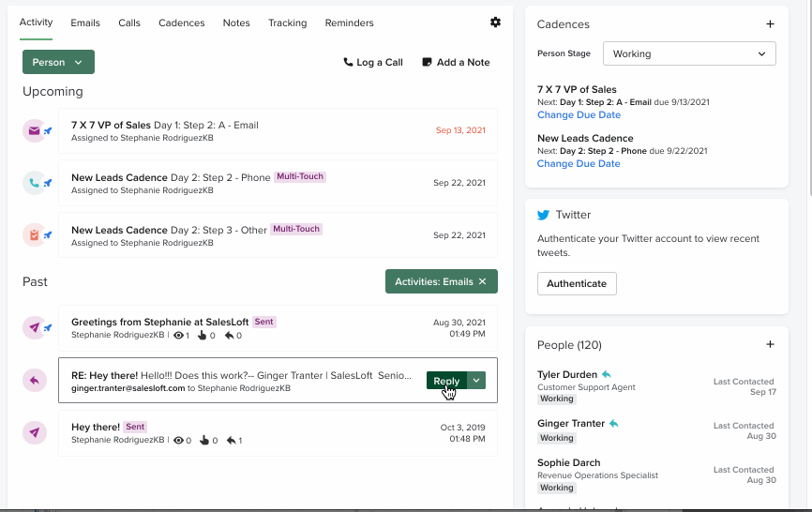Switch to the Activity tab
The image size is (812, 512).
point(36,23)
